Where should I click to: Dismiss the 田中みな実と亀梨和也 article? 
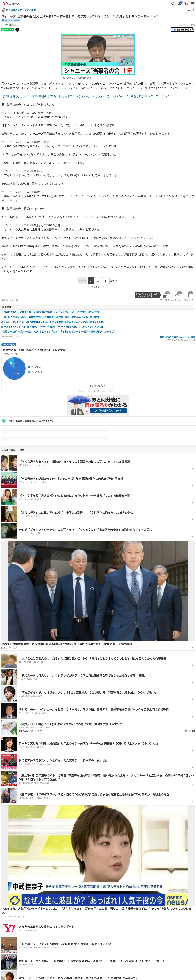(x=192, y=750)
